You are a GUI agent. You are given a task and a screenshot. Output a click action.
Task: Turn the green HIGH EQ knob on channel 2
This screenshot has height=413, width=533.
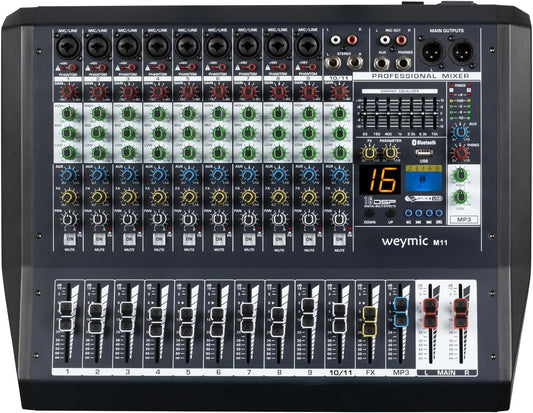99,113
